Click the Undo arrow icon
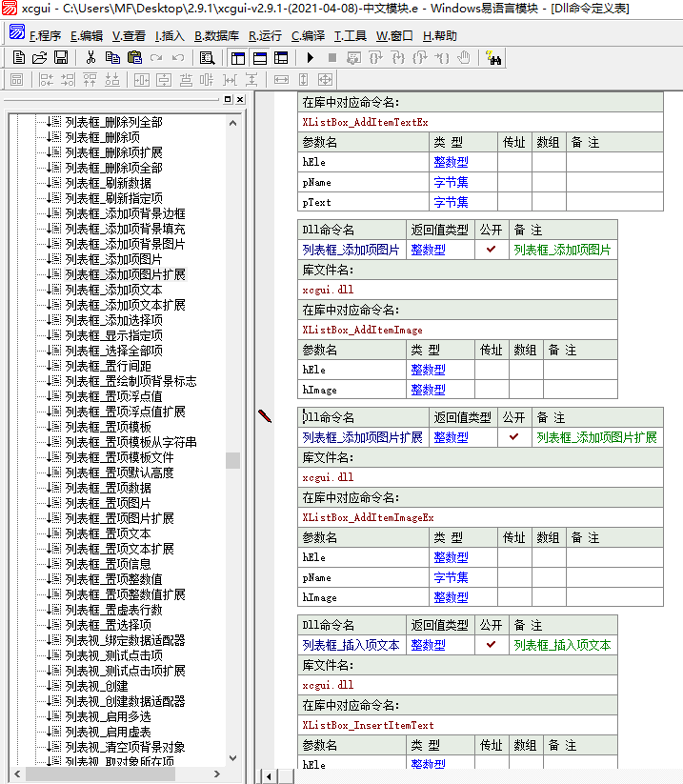 tap(178, 58)
